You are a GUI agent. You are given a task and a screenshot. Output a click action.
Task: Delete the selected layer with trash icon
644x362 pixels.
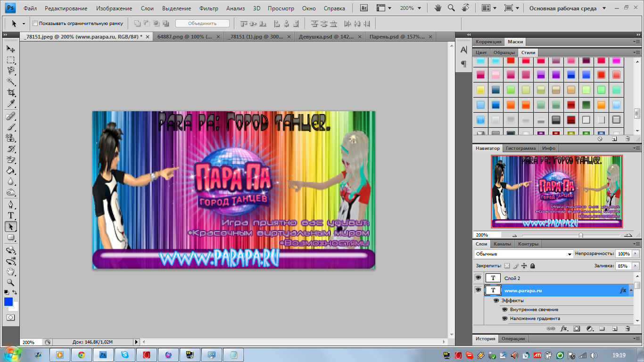point(627,329)
